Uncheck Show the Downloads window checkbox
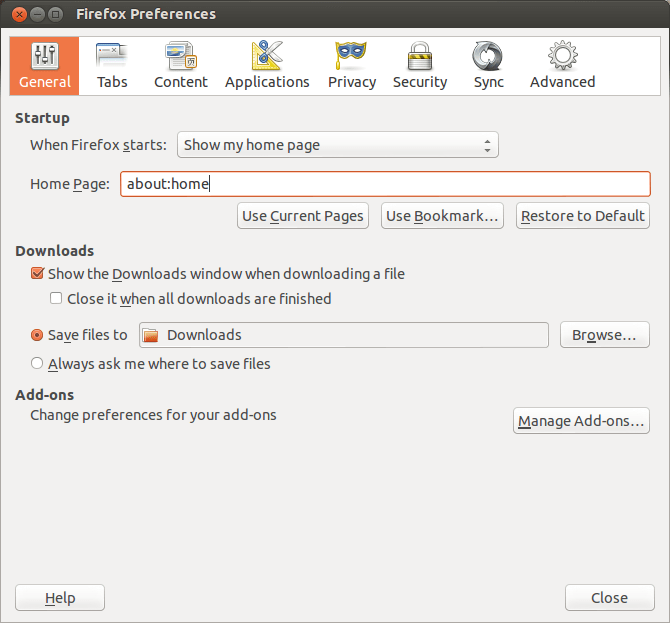The image size is (670, 623). tap(37, 273)
